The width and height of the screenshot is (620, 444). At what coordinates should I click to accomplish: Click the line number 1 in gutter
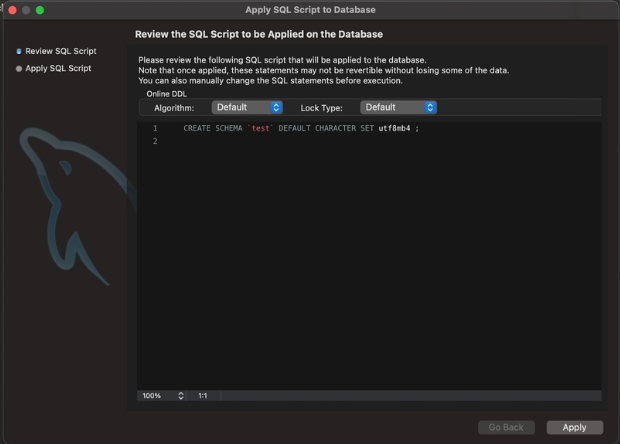tap(155, 129)
